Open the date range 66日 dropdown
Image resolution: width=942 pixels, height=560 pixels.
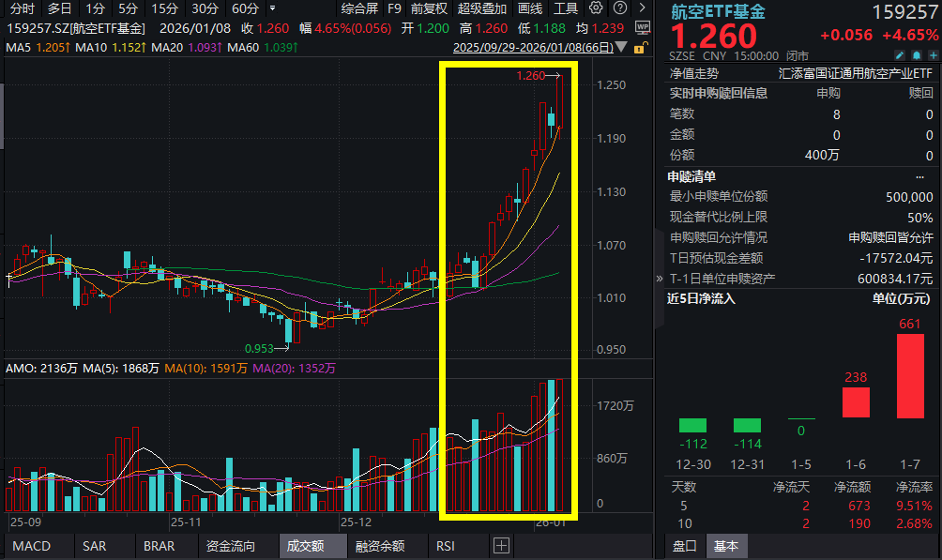click(620, 47)
